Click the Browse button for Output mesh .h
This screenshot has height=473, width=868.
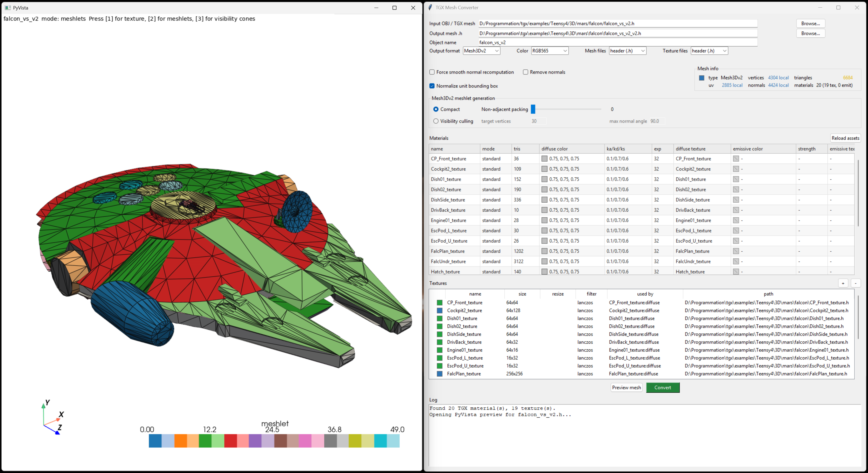(810, 33)
